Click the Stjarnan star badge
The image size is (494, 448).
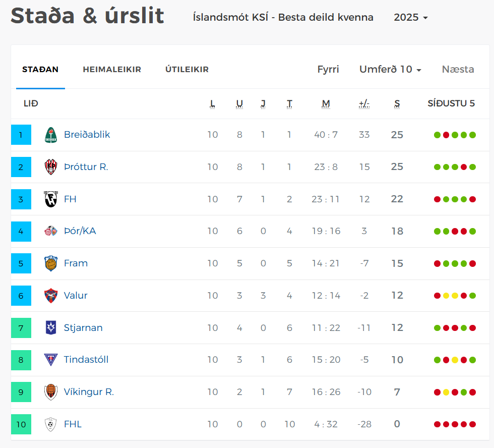pos(51,327)
